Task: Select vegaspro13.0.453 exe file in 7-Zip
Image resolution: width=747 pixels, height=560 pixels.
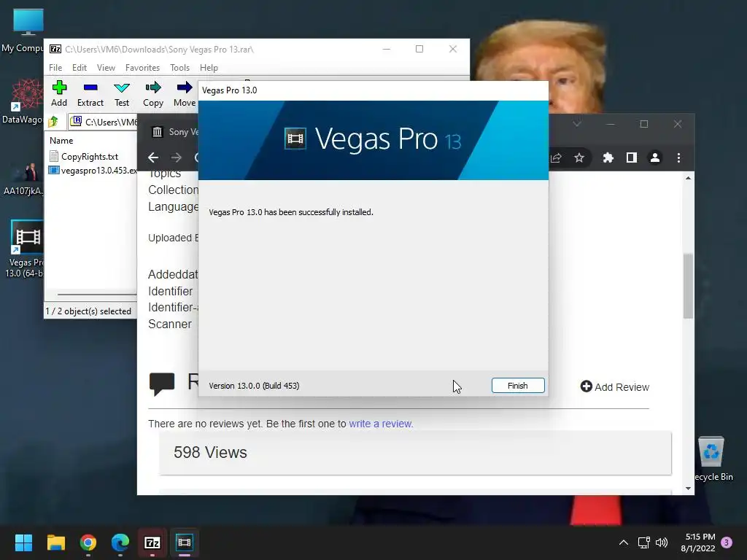Action: pyautogui.click(x=93, y=170)
